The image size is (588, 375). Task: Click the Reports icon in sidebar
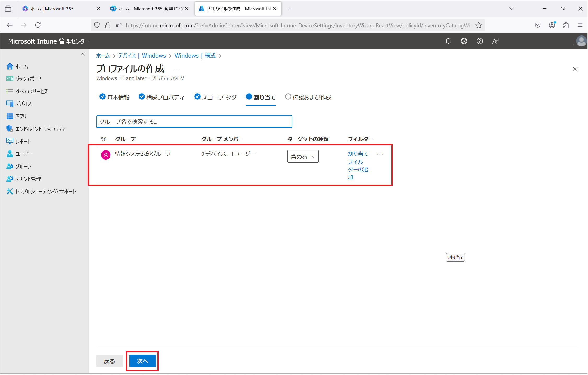(10, 141)
